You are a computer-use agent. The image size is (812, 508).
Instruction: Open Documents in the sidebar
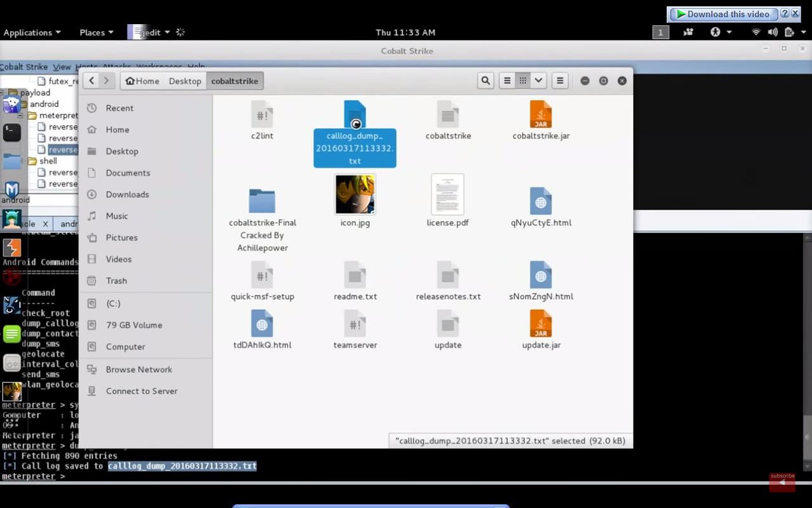click(145, 173)
